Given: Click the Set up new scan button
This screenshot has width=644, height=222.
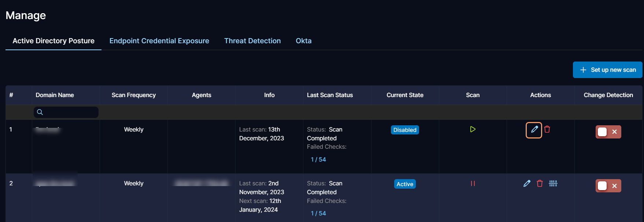Looking at the screenshot, I should pyautogui.click(x=607, y=70).
